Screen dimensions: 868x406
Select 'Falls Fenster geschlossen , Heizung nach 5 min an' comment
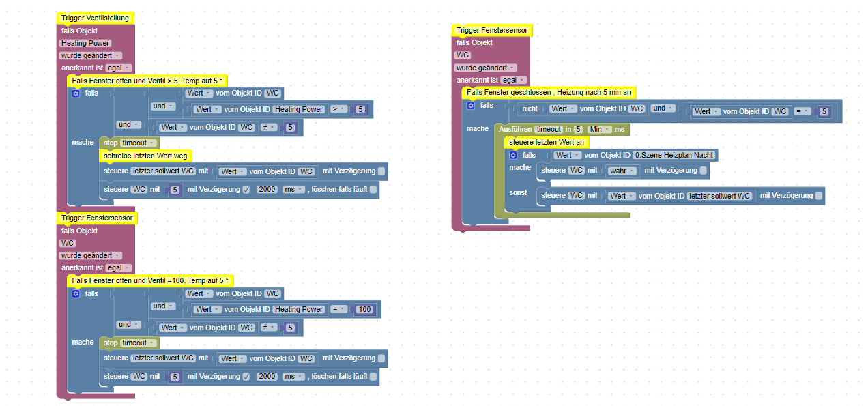pyautogui.click(x=549, y=92)
